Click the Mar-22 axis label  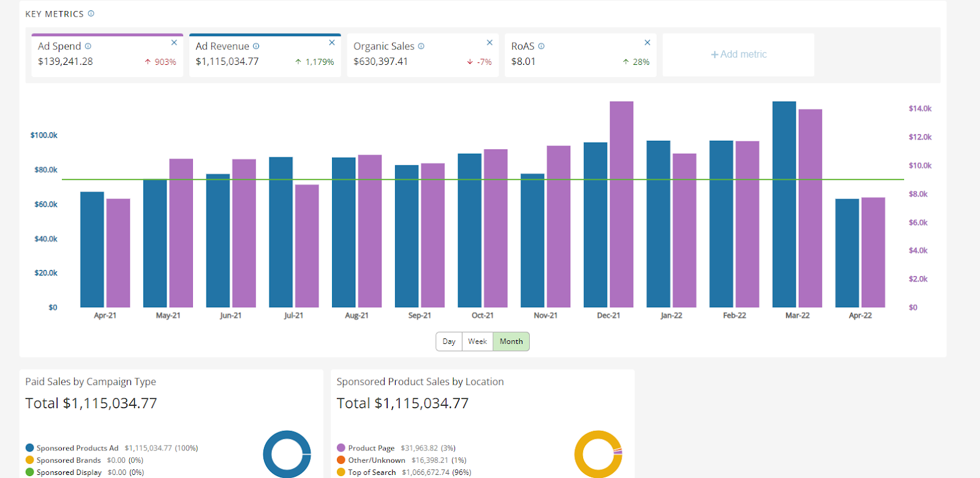click(x=797, y=316)
